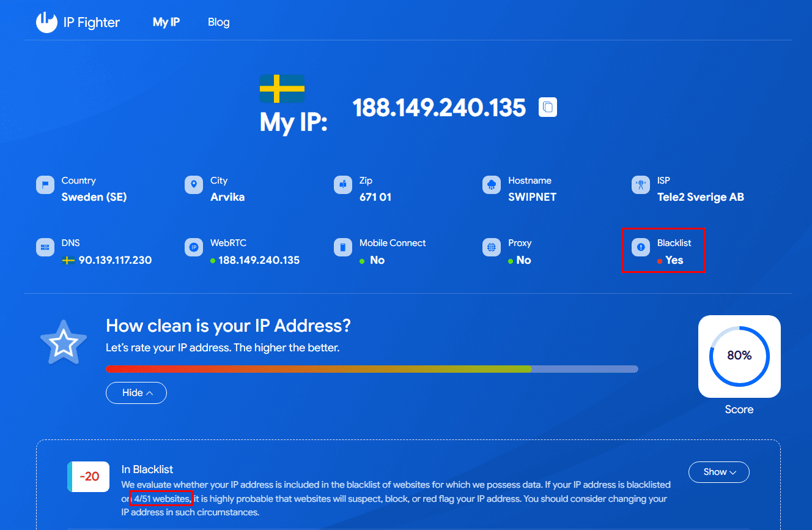Screen dimensions: 812x530
Task: Click the star rating icon
Action: [64, 343]
